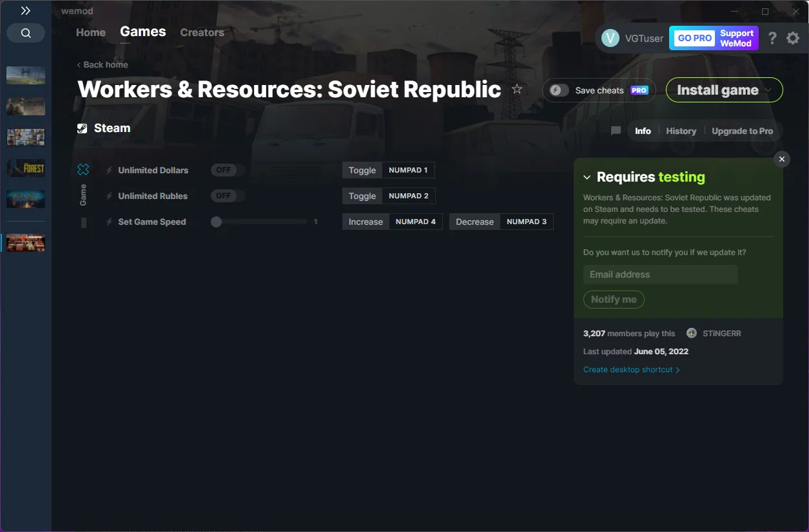The height and width of the screenshot is (532, 809).
Task: Select the Game category icon
Action: [83, 169]
